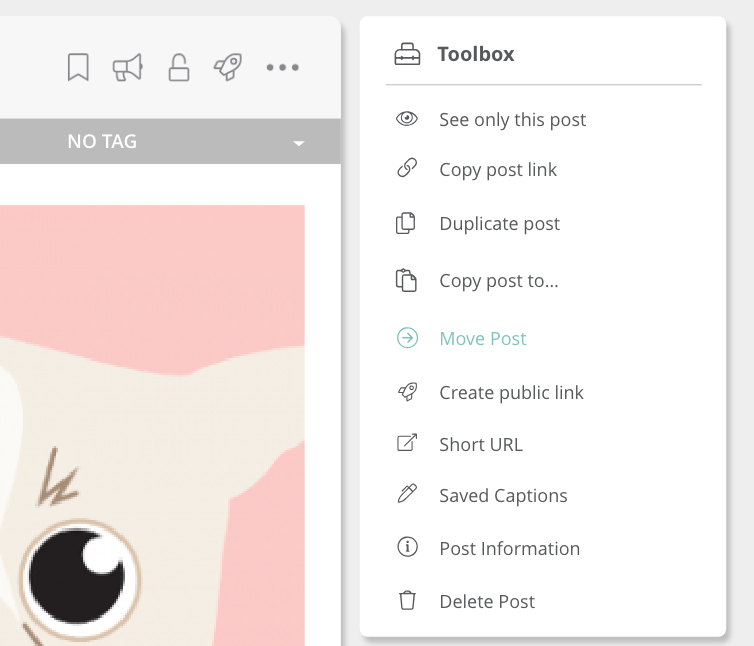
Task: Select Duplicate post option
Action: [x=500, y=224]
